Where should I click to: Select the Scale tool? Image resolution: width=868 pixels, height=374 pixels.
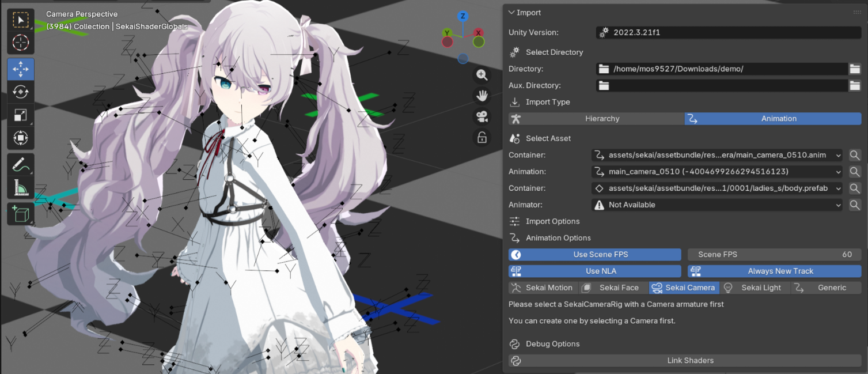21,115
